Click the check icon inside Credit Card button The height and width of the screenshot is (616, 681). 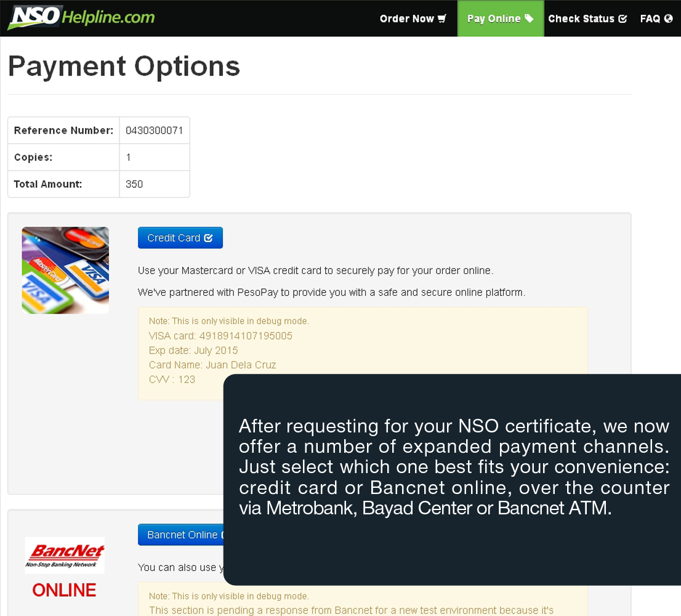[208, 238]
